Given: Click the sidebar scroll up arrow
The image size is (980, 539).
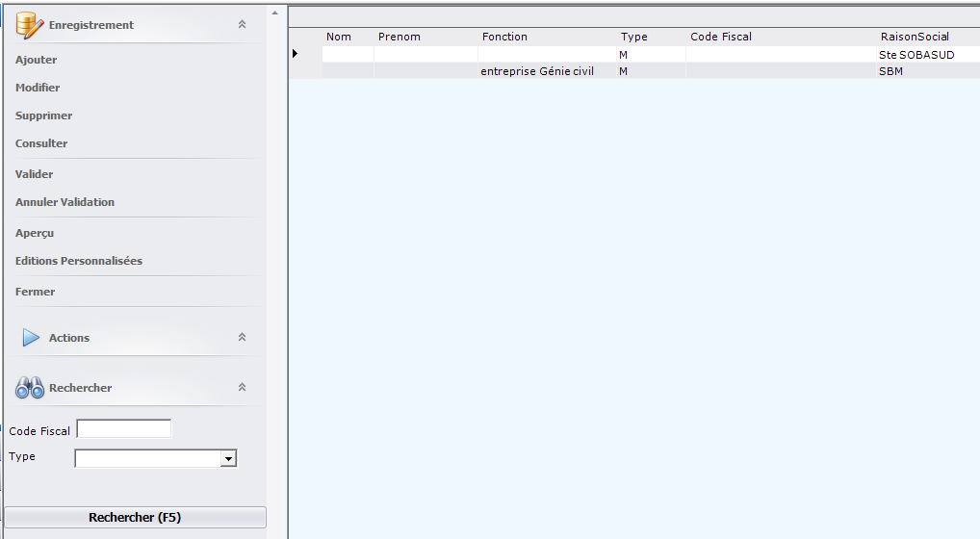Looking at the screenshot, I should 275,13.
